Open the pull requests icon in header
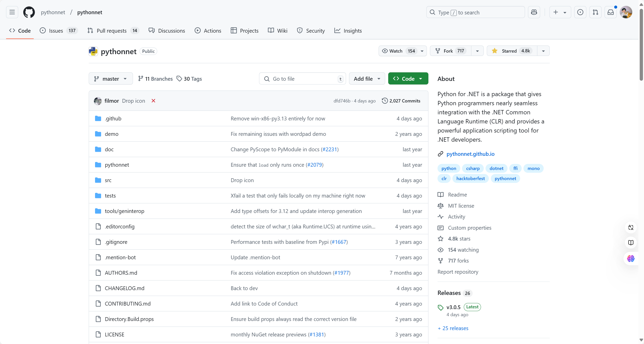This screenshot has height=344, width=644. pos(595,12)
